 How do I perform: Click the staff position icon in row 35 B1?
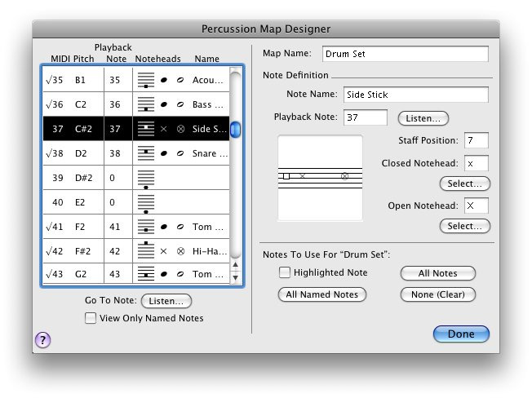[146, 81]
